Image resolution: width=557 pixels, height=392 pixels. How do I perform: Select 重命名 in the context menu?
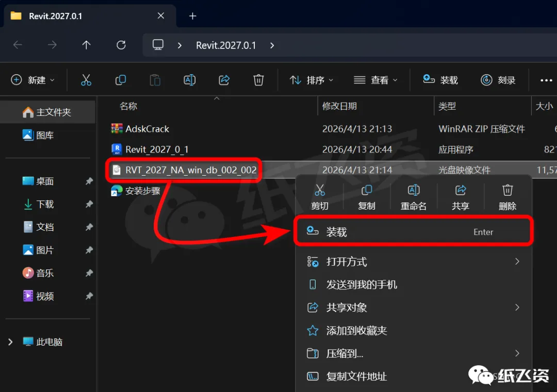point(414,198)
